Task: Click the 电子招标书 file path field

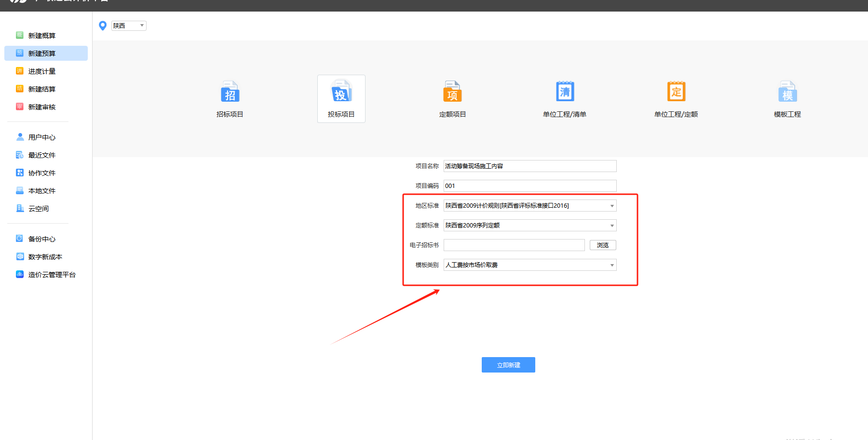Action: [514, 245]
